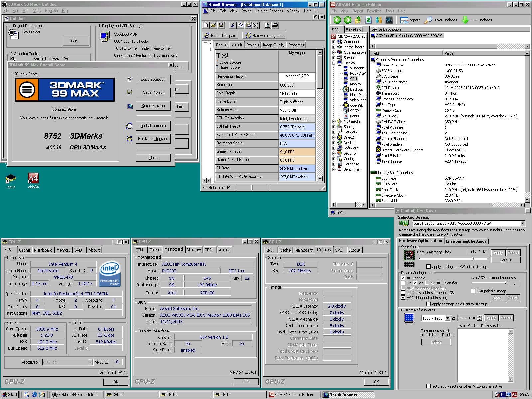Click Open folder icon in Result Browser toolbar
This screenshot has height=399, width=532.
coord(214,25)
